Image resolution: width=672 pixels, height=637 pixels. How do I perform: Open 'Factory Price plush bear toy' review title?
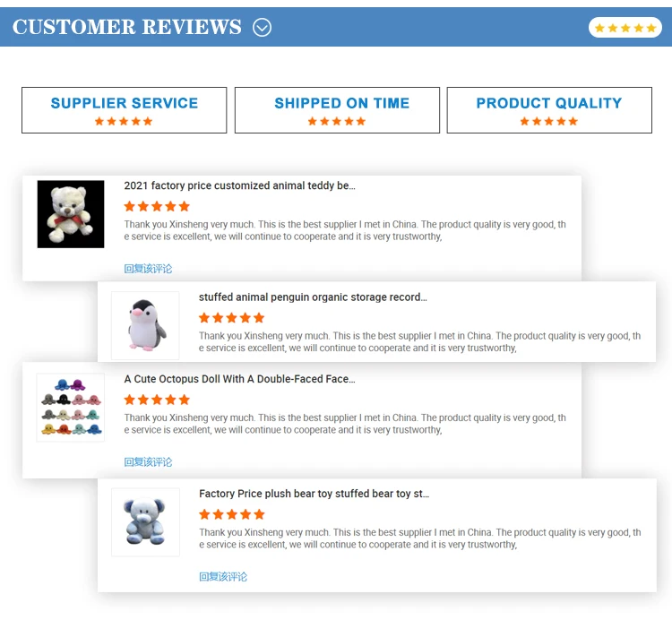[x=314, y=494]
